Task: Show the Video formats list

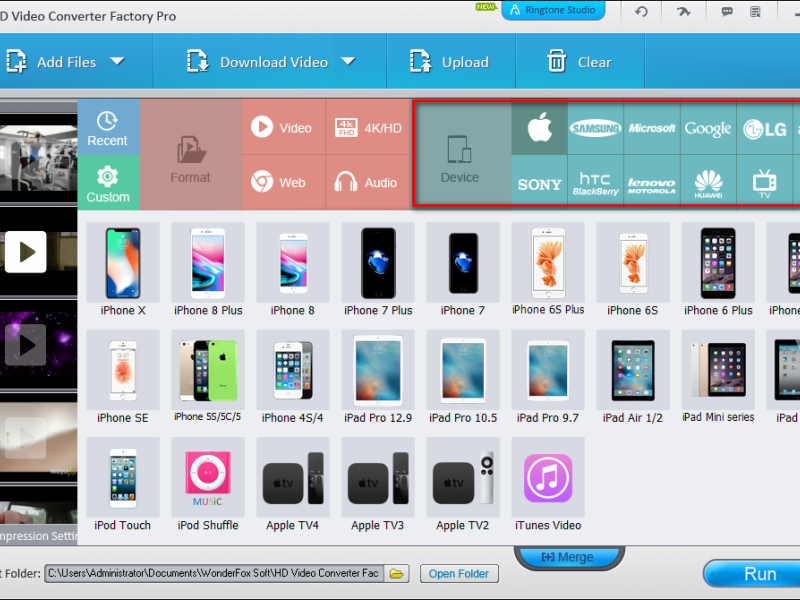Action: (x=284, y=127)
